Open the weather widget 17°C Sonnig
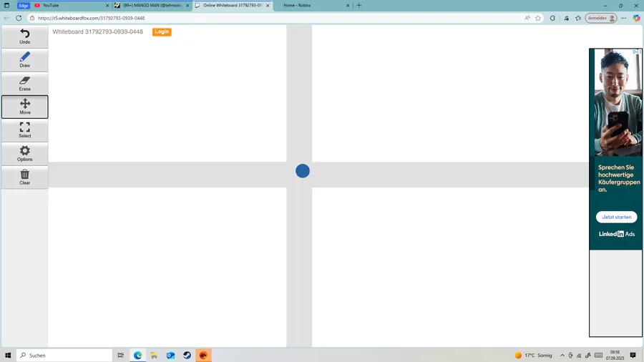Screen dimensions: 644x362 tap(534, 355)
